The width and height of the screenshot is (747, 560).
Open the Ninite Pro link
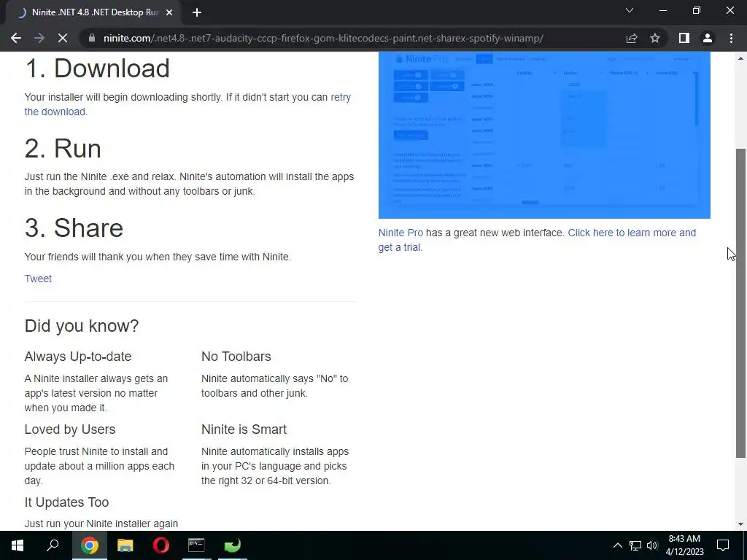[400, 233]
